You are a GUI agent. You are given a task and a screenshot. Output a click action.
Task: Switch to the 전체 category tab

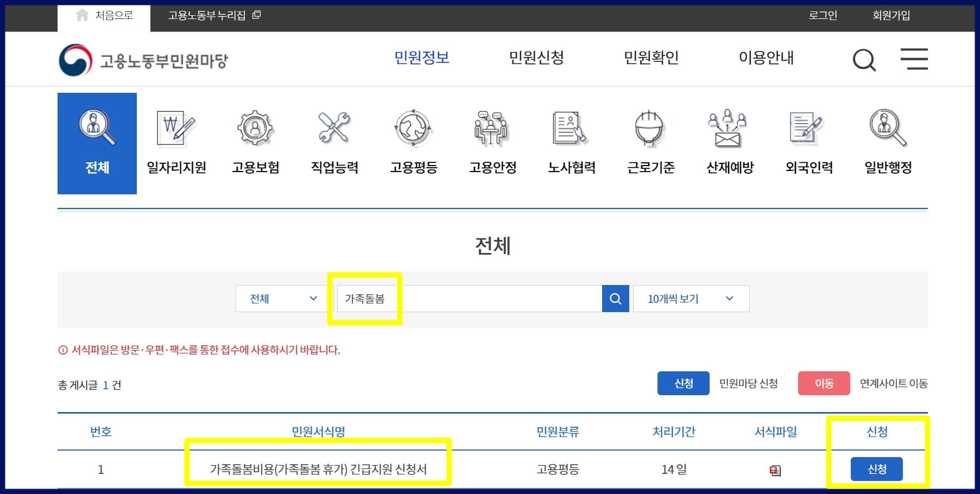point(97,143)
